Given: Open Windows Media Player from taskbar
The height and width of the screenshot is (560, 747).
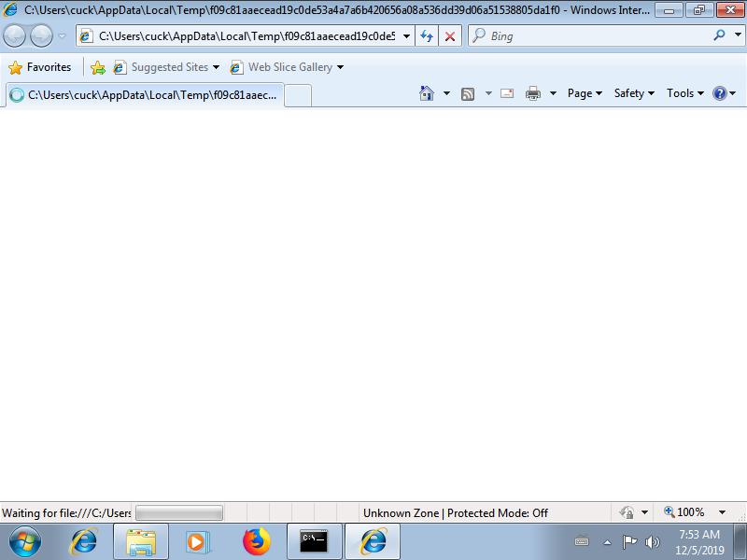Looking at the screenshot, I should coord(197,542).
